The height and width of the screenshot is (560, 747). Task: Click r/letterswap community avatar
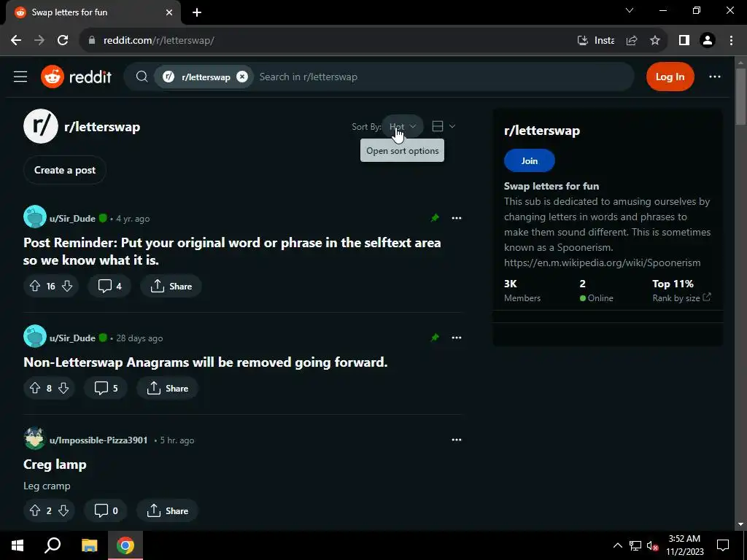[41, 127]
